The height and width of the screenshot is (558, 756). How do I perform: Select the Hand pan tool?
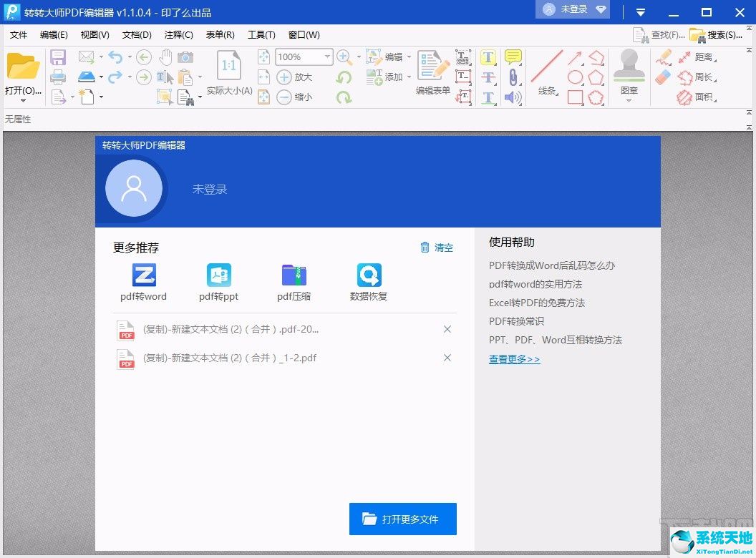(166, 56)
